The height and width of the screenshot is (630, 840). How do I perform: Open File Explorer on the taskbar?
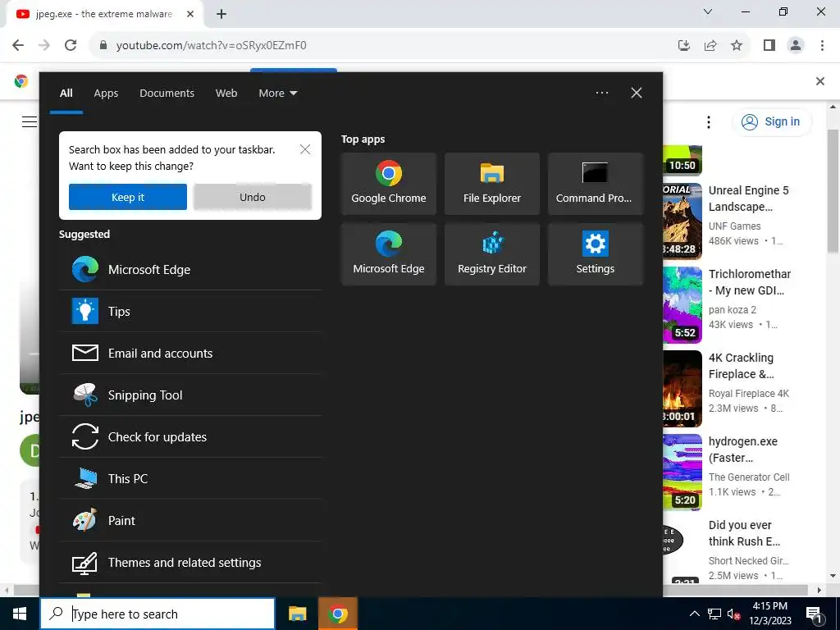[x=297, y=614]
